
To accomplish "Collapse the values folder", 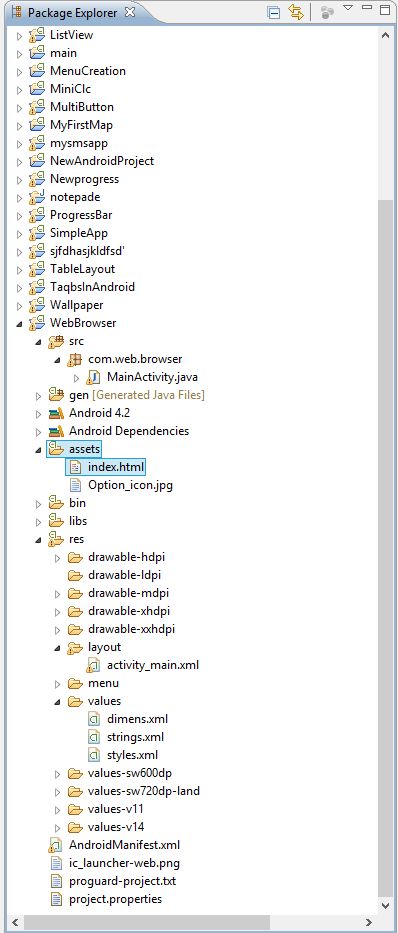I will [58, 702].
